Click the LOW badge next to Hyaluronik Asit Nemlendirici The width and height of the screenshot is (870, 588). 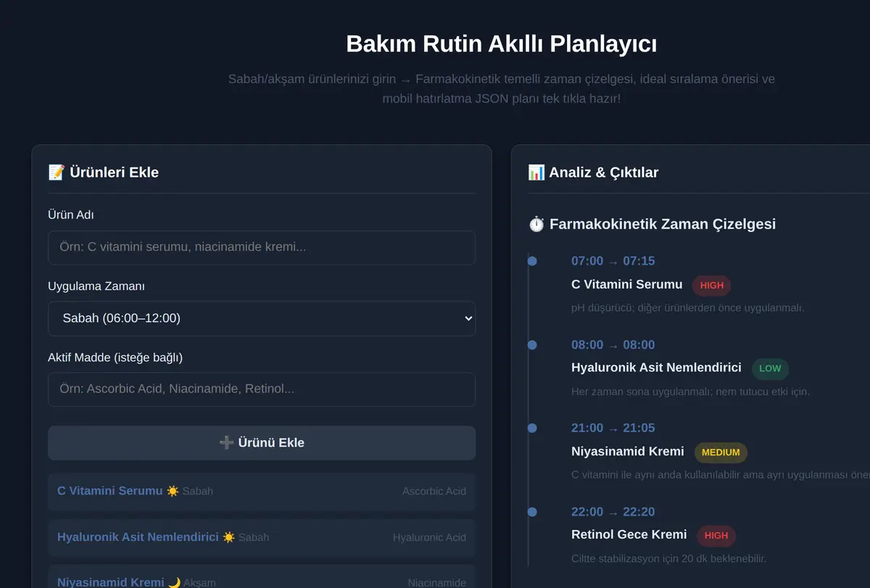(x=770, y=368)
